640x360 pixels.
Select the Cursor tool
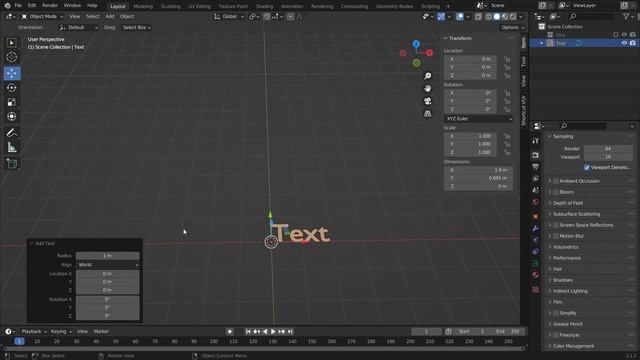tap(12, 57)
